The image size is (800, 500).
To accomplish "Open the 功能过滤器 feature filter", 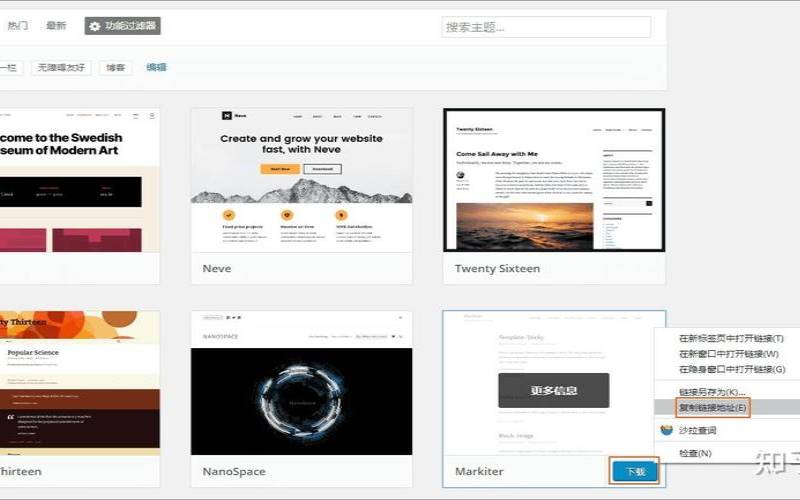I will coord(122,26).
